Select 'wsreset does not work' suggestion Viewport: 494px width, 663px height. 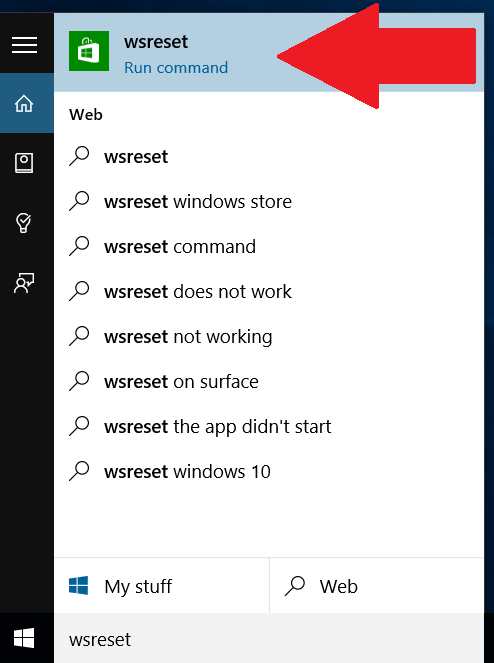pos(269,291)
